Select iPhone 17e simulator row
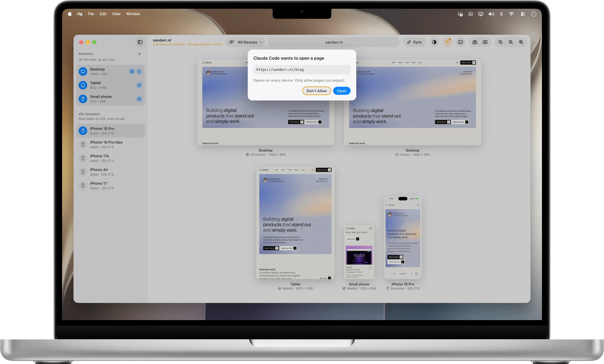The width and height of the screenshot is (604, 364). [110, 158]
